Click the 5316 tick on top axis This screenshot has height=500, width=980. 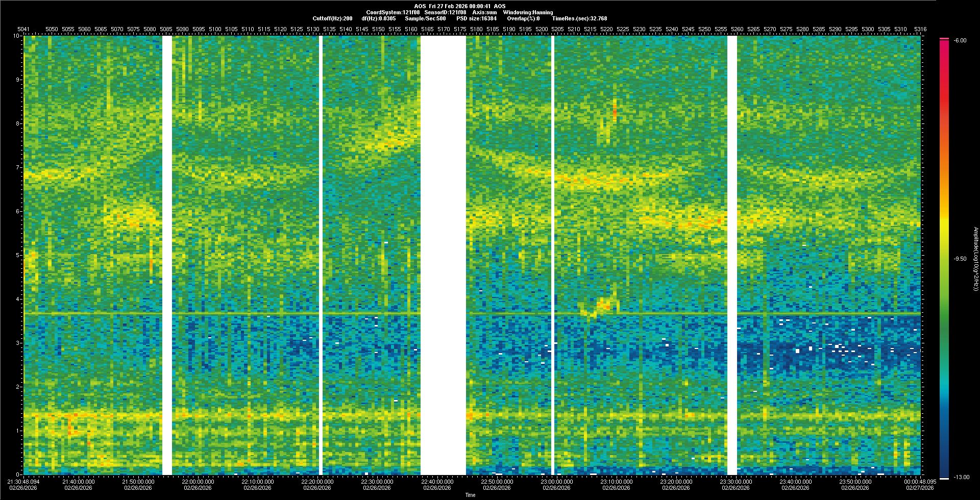[920, 29]
